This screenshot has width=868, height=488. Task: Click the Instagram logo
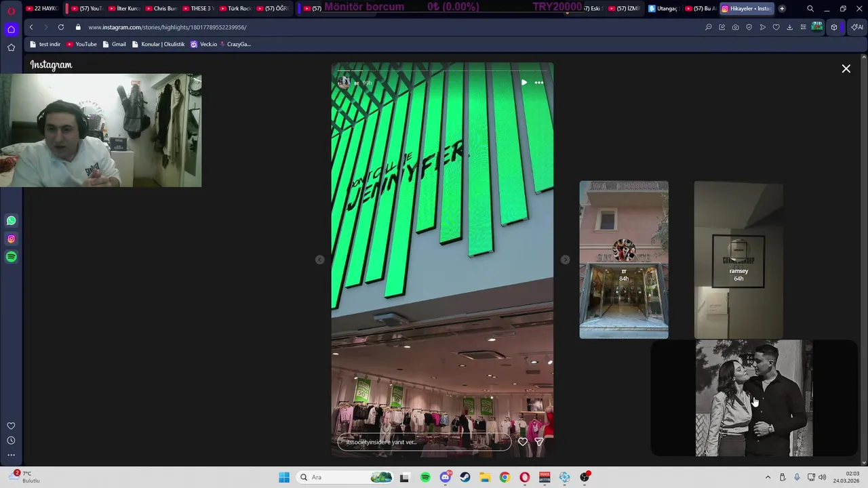point(51,65)
